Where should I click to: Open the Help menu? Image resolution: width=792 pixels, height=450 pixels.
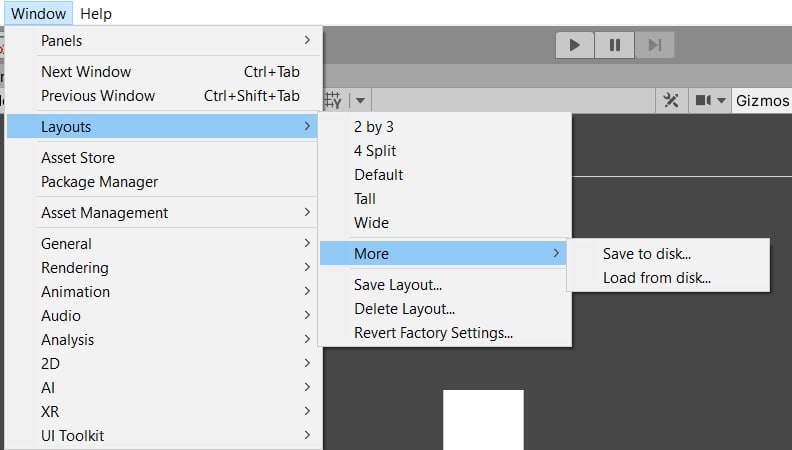click(96, 14)
